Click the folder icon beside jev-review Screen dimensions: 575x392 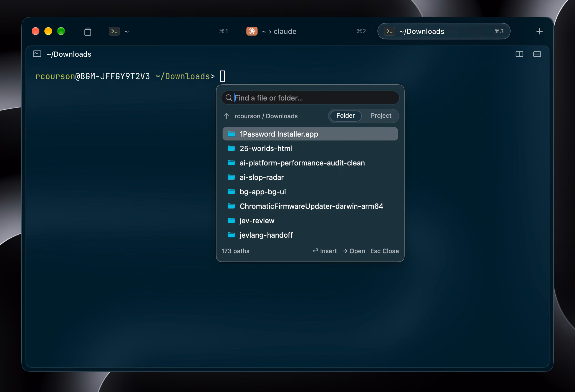(231, 220)
